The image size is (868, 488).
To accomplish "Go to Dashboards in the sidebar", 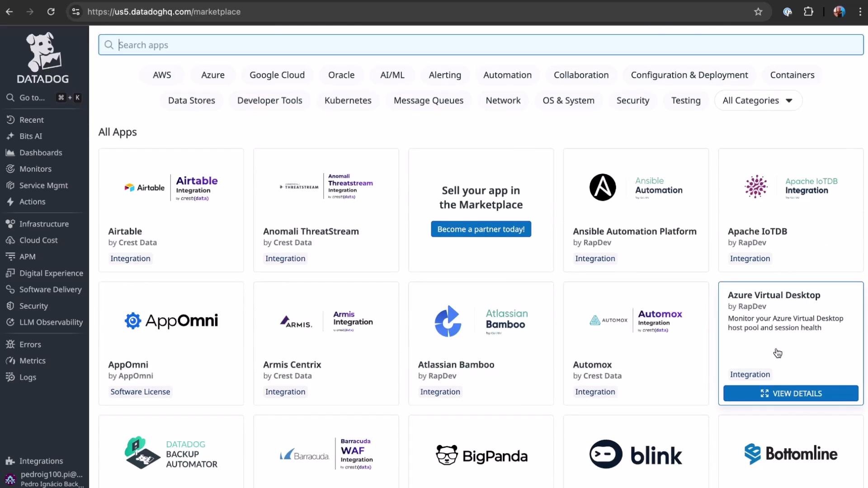I will click(41, 153).
